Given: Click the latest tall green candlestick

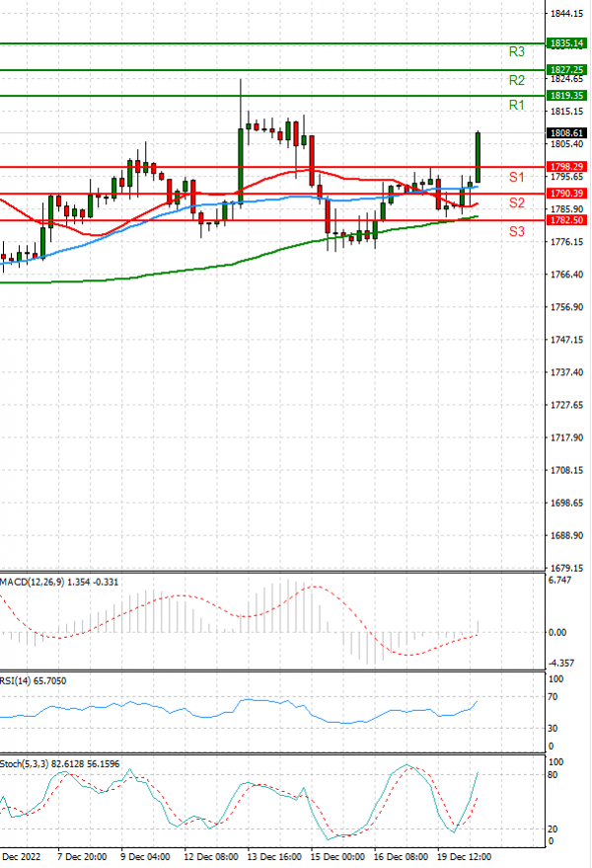Looking at the screenshot, I should [478, 157].
